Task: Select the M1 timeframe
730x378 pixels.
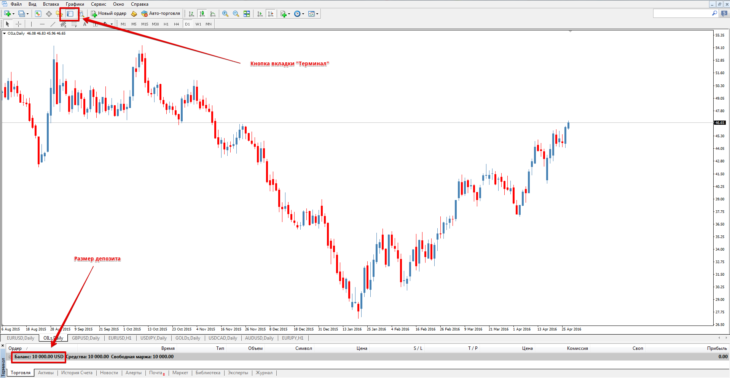Action: point(123,24)
